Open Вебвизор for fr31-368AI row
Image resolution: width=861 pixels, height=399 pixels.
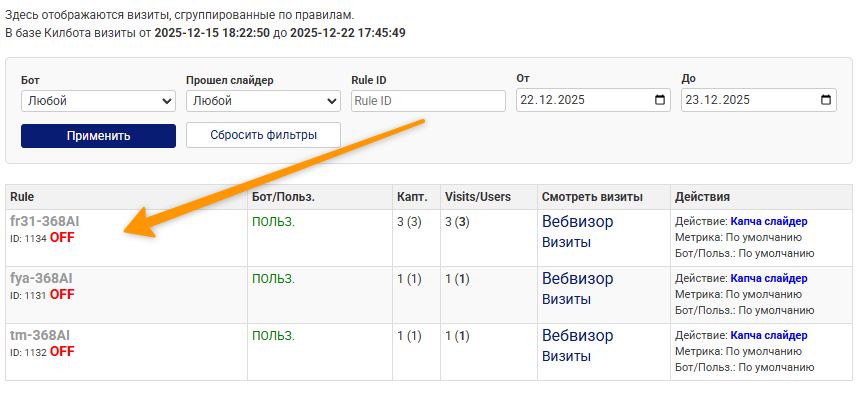click(578, 222)
